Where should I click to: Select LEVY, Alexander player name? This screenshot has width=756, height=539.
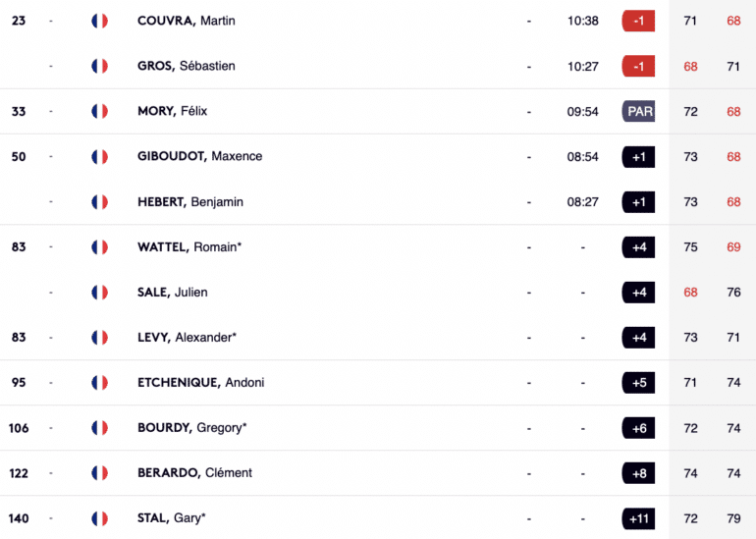tap(188, 338)
